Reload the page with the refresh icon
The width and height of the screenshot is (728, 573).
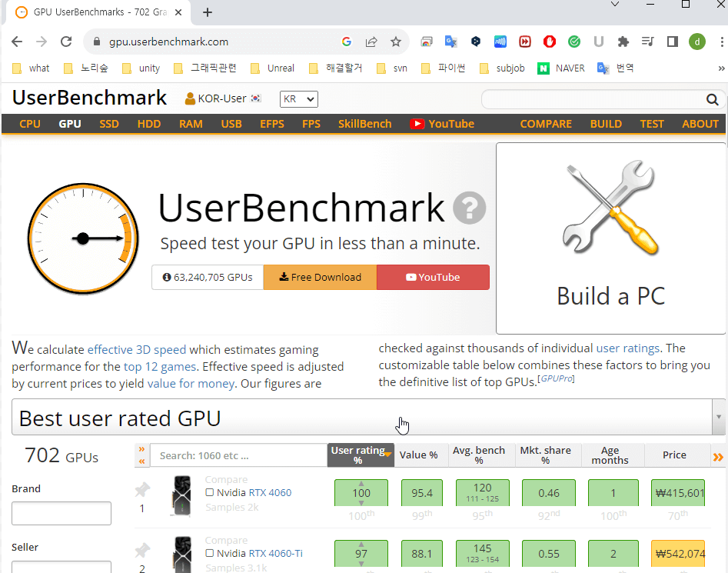coord(66,42)
